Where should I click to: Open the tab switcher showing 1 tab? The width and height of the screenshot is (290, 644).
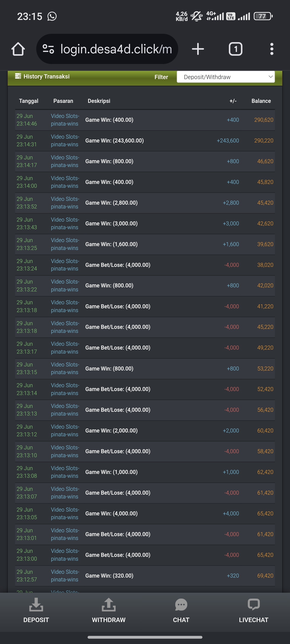[235, 49]
